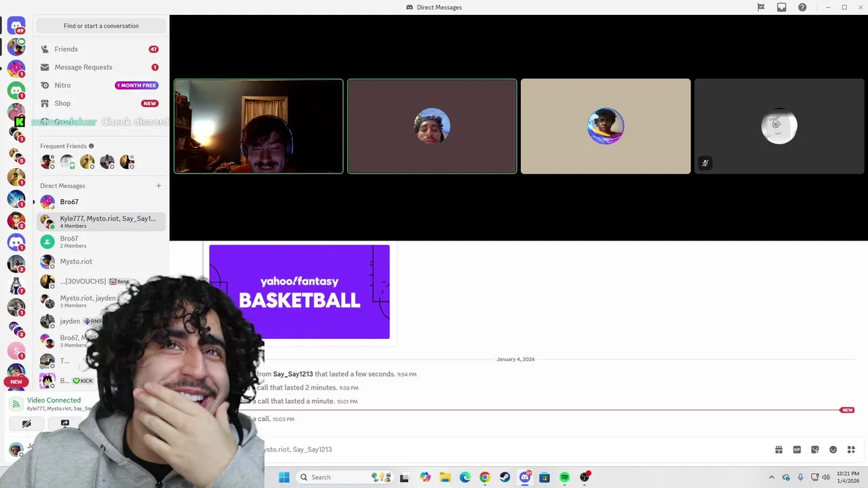This screenshot has width=868, height=488.
Task: Open Bro67 group with 2 Members
Action: (101, 241)
